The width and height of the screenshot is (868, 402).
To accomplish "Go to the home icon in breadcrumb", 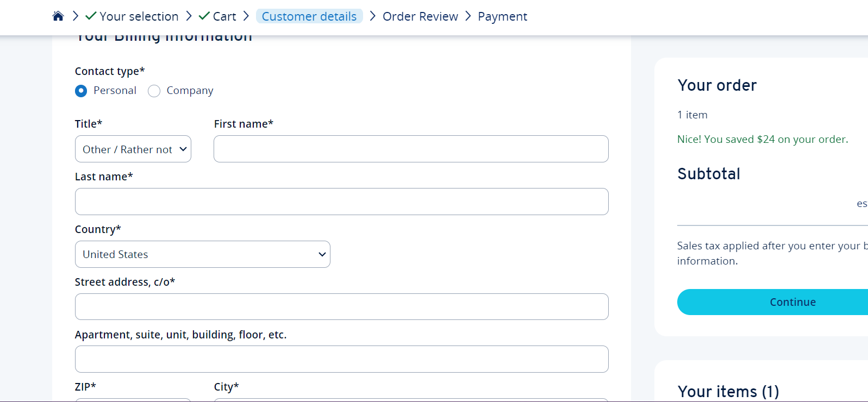I will (x=58, y=16).
